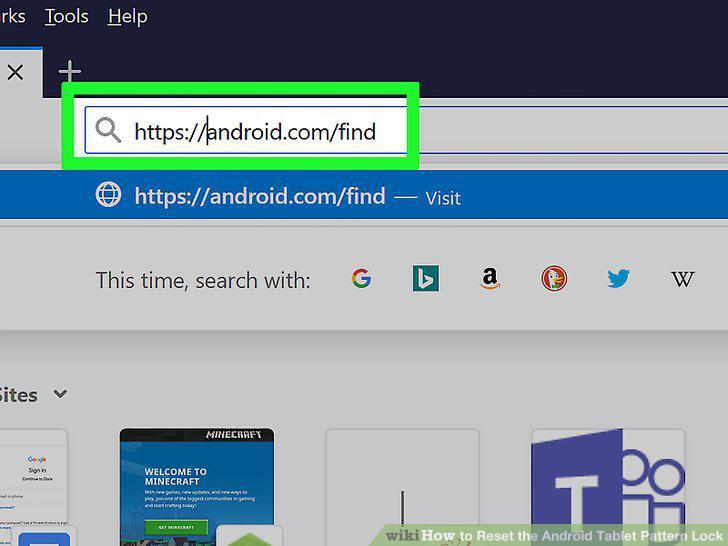Click globe icon beside android.com suggestion
The image size is (728, 546).
pyautogui.click(x=108, y=195)
